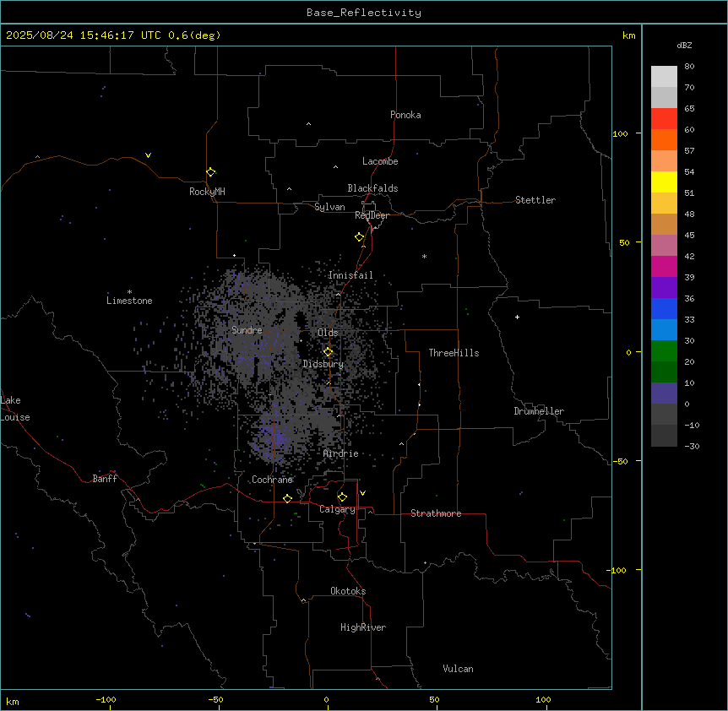Screen dimensions: 728x711
Task: Click the yellow diamond marker above Didsbury
Action: 329,352
